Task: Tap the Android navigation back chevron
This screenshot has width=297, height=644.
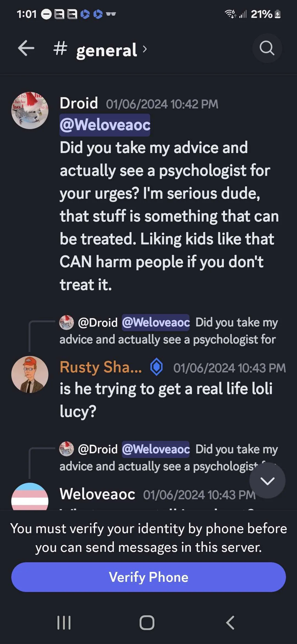Action: click(x=230, y=623)
